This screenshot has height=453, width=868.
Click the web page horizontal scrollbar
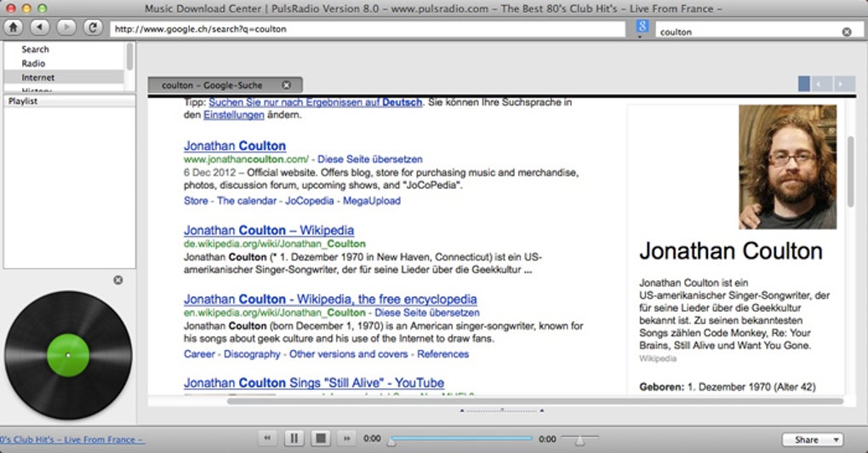534,401
